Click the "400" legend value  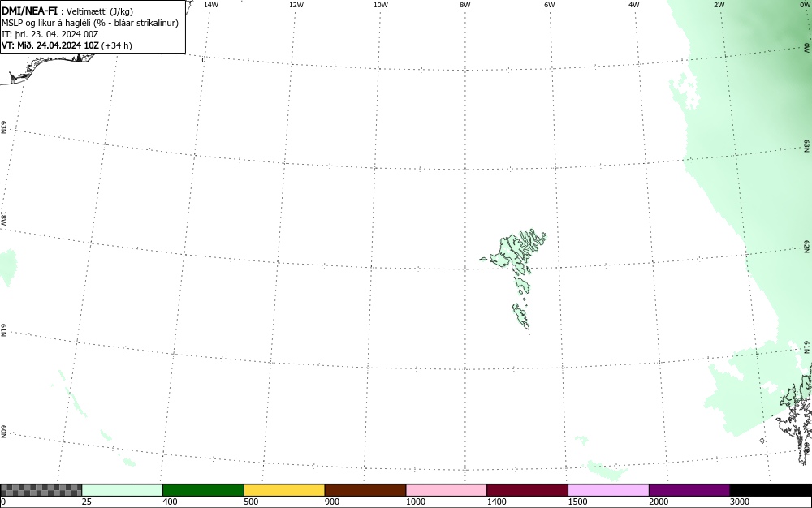170,502
